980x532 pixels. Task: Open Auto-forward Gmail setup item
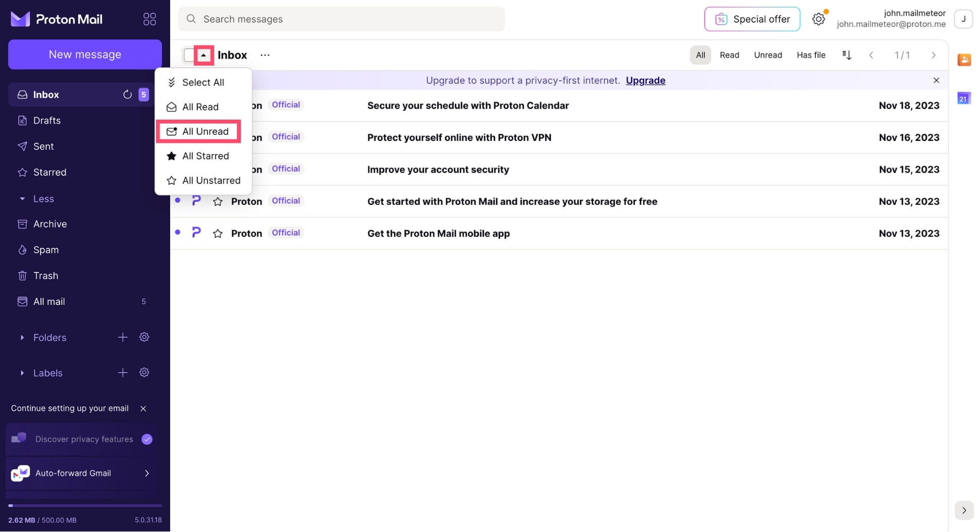[81, 473]
